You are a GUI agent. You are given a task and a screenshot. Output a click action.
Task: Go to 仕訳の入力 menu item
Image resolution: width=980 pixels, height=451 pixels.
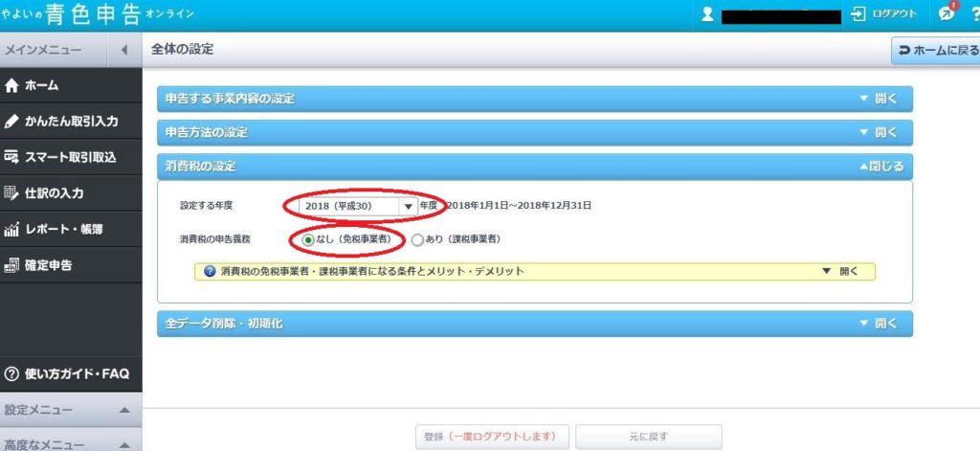(71, 193)
